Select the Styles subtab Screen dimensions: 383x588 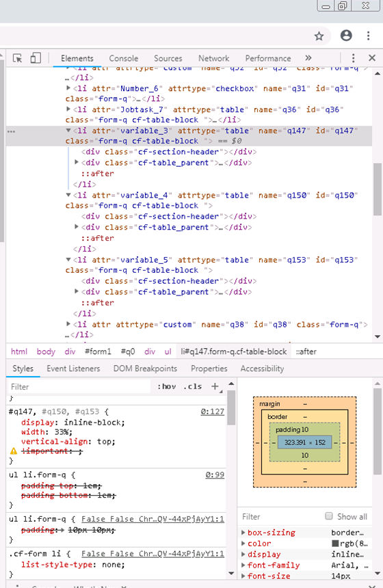coord(23,369)
